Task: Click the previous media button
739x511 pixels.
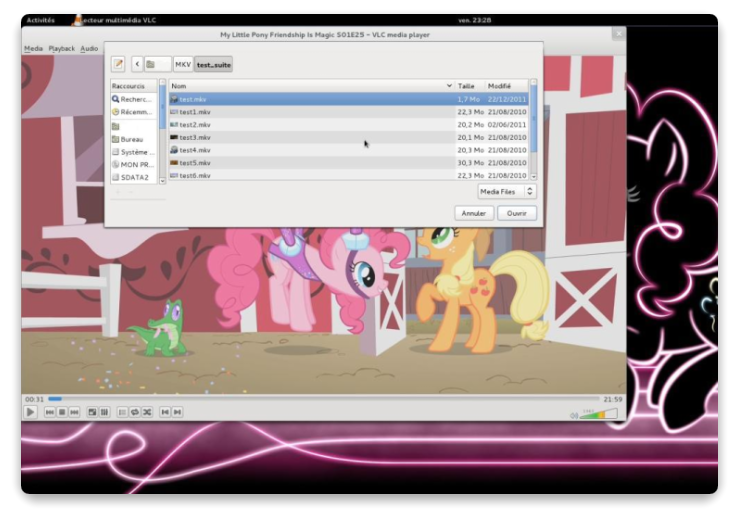Action: pyautogui.click(x=165, y=412)
